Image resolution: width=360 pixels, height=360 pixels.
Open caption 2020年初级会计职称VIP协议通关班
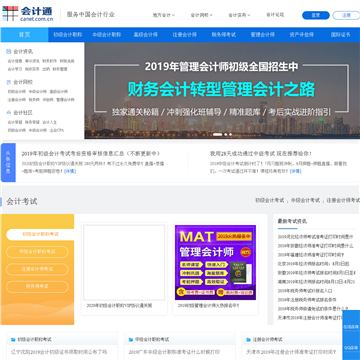tap(119, 305)
